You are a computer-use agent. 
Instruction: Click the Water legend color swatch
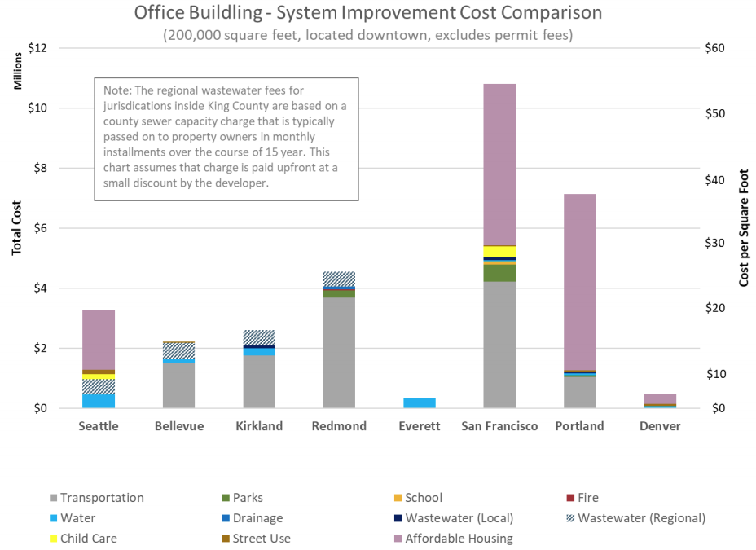click(x=54, y=518)
